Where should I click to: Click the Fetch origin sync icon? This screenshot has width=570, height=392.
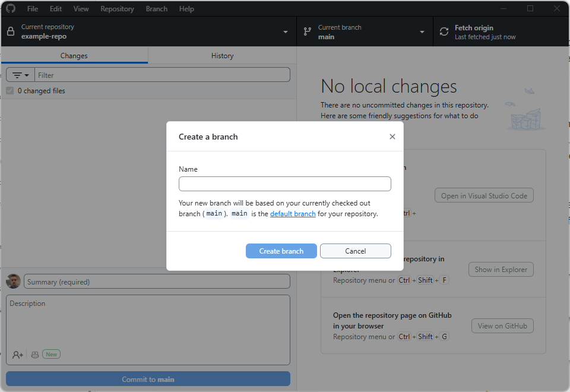tap(444, 31)
